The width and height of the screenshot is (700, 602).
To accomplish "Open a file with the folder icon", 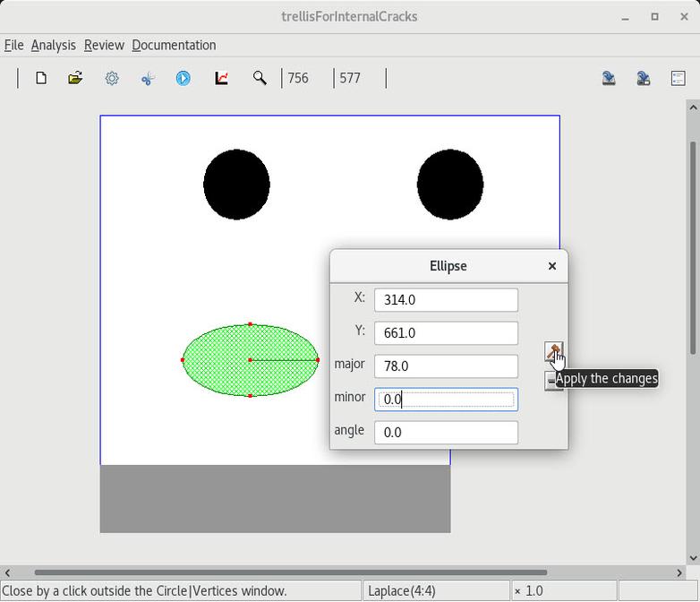I will [75, 79].
